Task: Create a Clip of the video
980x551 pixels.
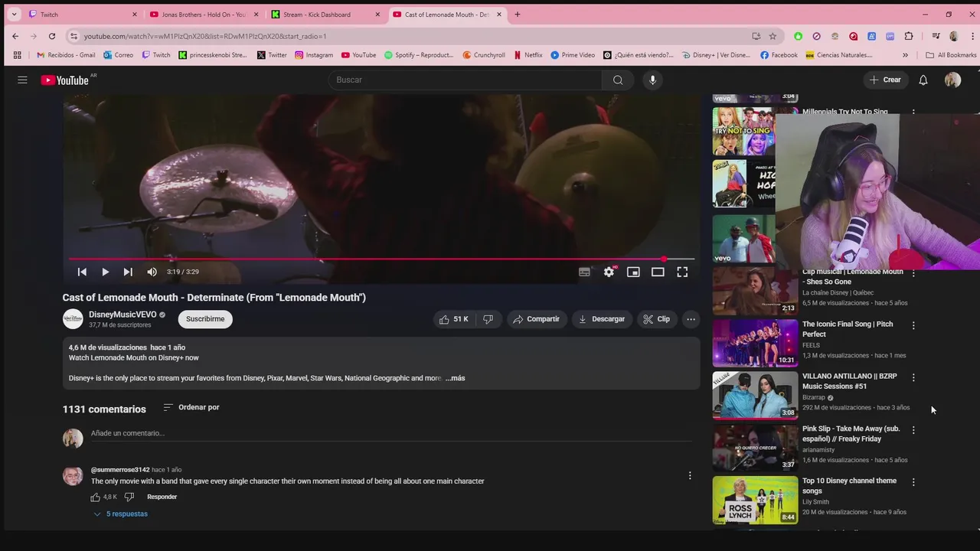Action: point(657,319)
